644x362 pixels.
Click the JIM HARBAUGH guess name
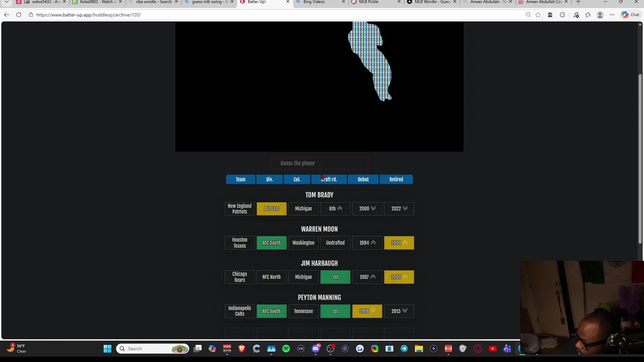click(x=319, y=263)
